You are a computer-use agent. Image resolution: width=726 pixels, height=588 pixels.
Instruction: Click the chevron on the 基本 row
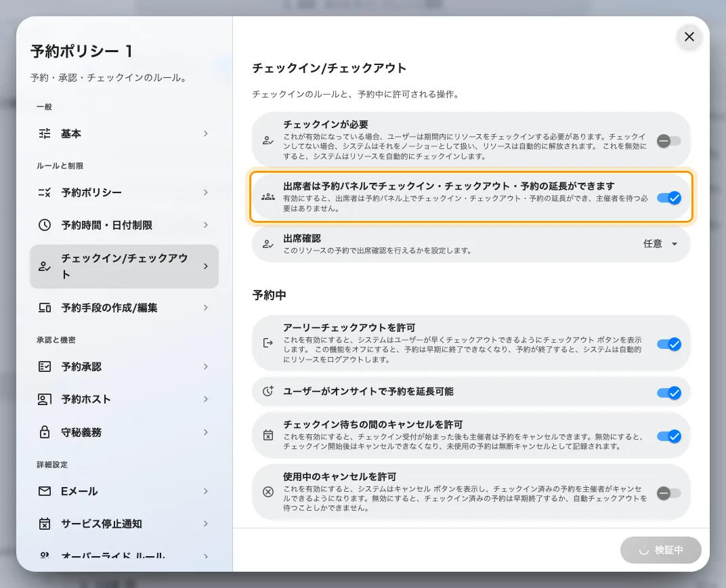206,134
